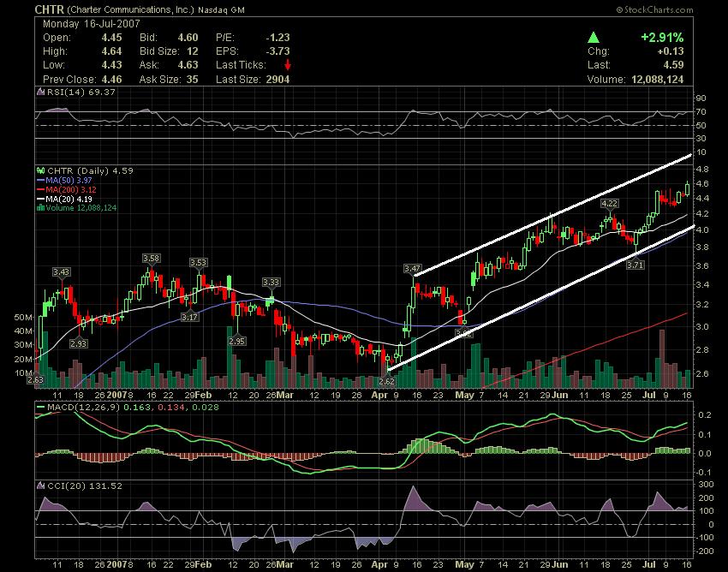This screenshot has height=572, width=728.
Task: Click the Open value 4.45
Action: 111,38
